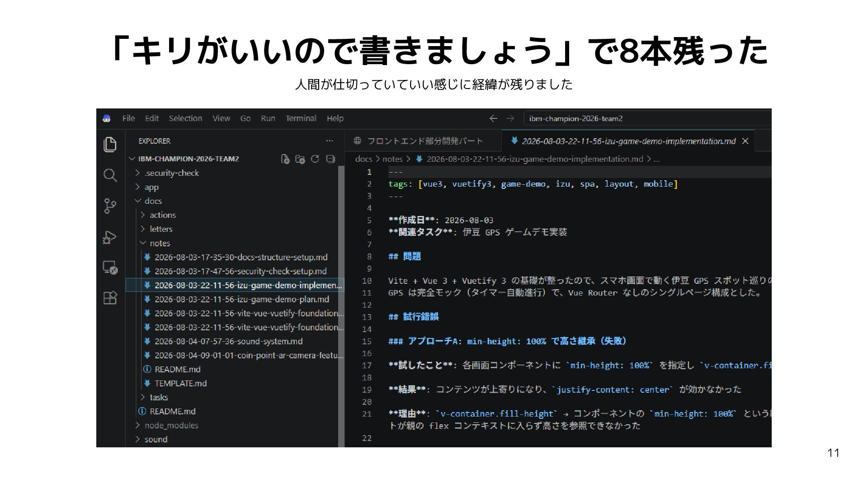868x488 pixels.
Task: Open README.md inside the notes folder
Action: 177,369
